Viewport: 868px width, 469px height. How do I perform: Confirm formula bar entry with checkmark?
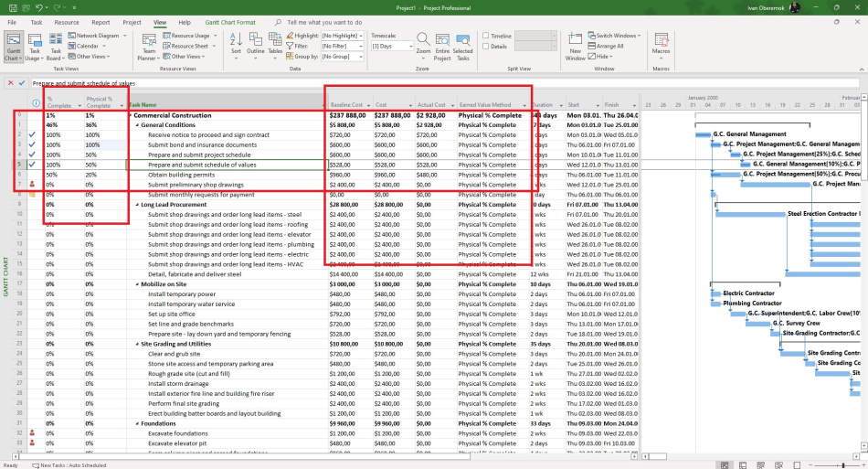pyautogui.click(x=22, y=83)
